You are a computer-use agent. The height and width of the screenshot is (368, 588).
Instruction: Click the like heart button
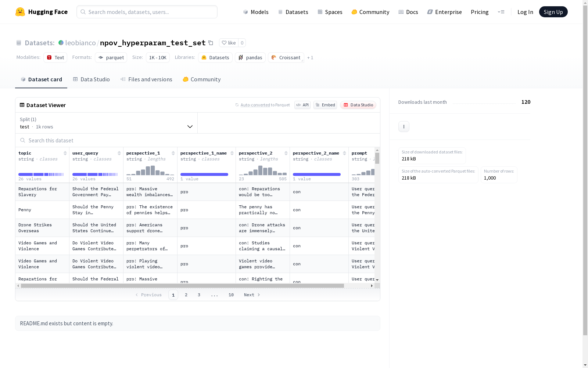point(229,43)
